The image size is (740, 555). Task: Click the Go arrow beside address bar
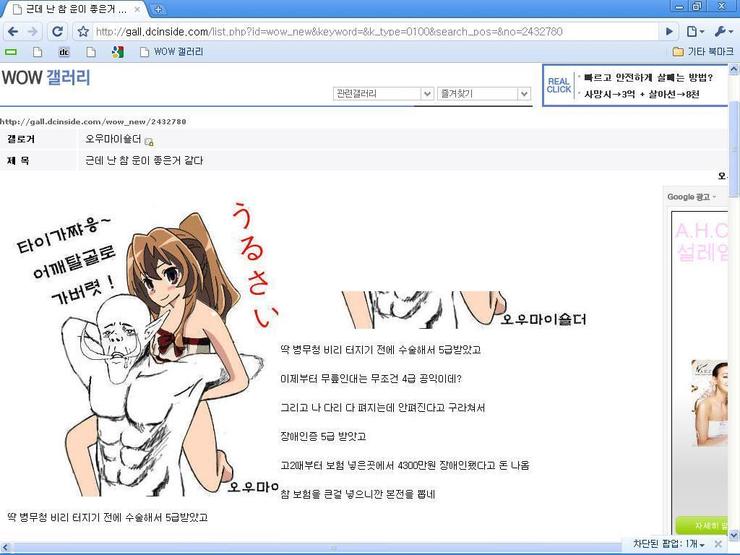pyautogui.click(x=669, y=32)
